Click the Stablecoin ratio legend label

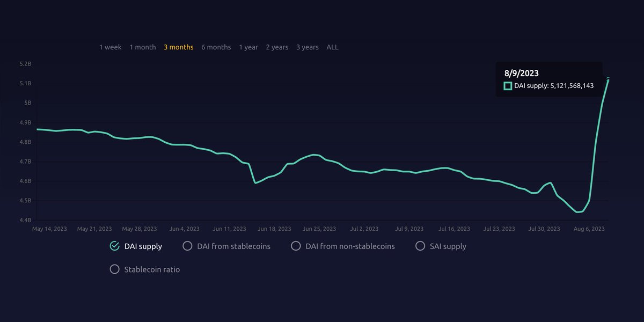pos(152,269)
